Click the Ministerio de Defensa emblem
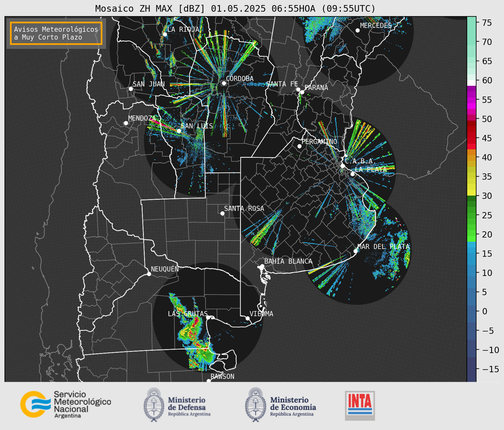Image resolution: width=504 pixels, height=430 pixels. (154, 405)
